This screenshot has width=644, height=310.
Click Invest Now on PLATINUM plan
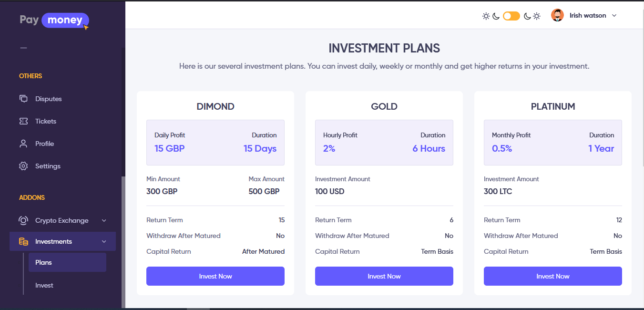click(x=553, y=276)
